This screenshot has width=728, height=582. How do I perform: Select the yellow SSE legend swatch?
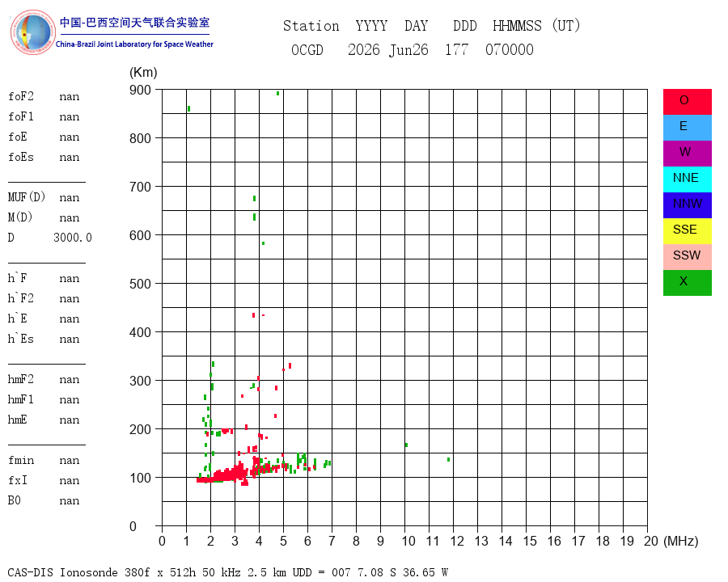(x=687, y=231)
